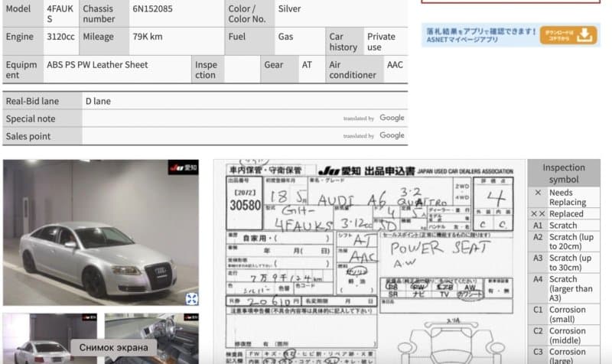
Task: Click the Special note label
Action: click(x=31, y=119)
